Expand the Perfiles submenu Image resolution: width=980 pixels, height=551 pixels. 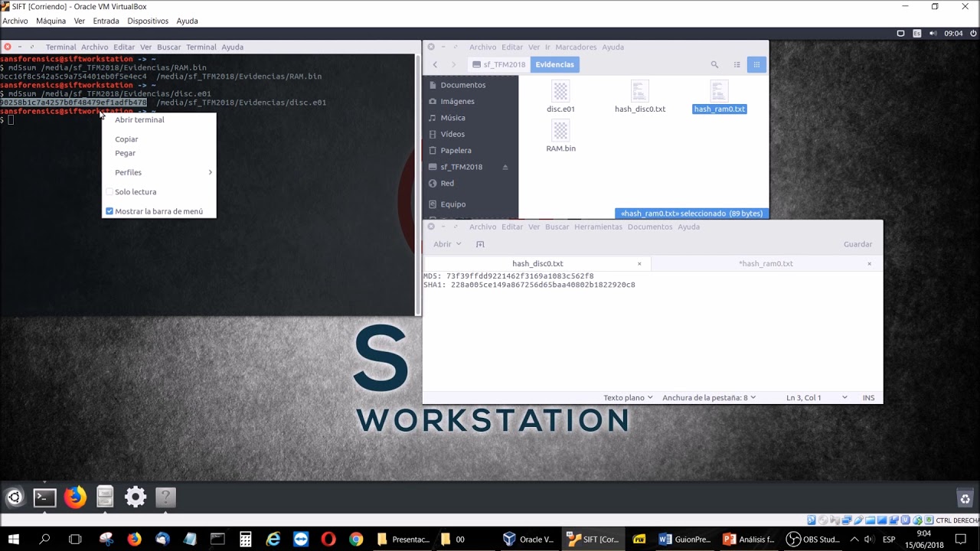[159, 172]
